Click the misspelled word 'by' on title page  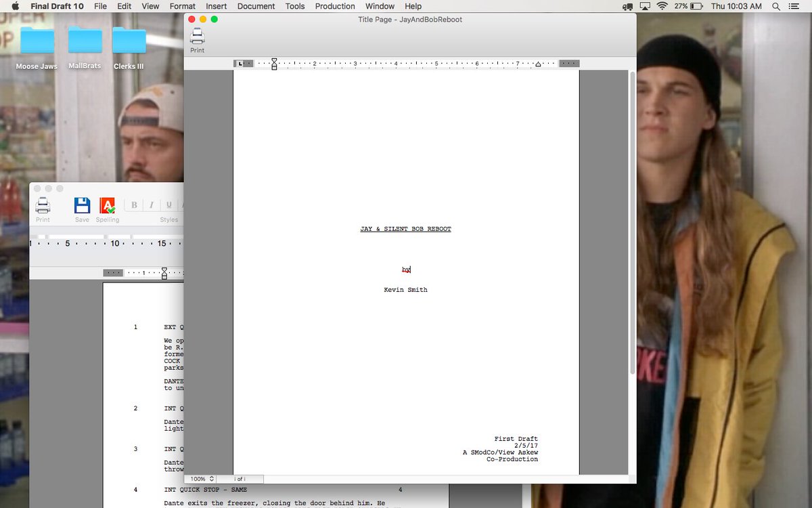[x=406, y=270]
